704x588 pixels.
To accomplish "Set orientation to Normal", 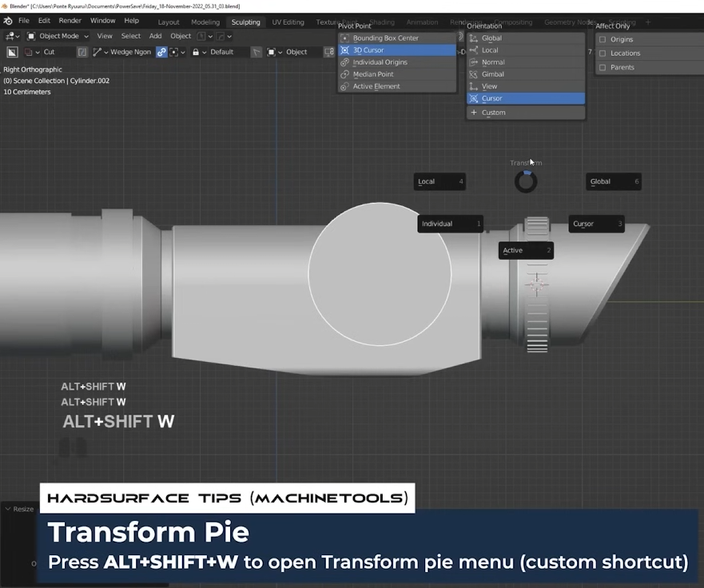I will [x=526, y=62].
